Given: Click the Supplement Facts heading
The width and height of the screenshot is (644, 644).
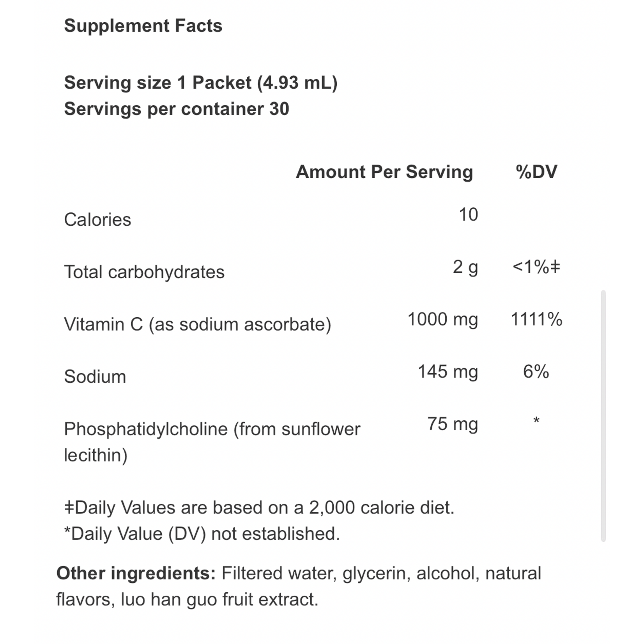Looking at the screenshot, I should pos(143,26).
